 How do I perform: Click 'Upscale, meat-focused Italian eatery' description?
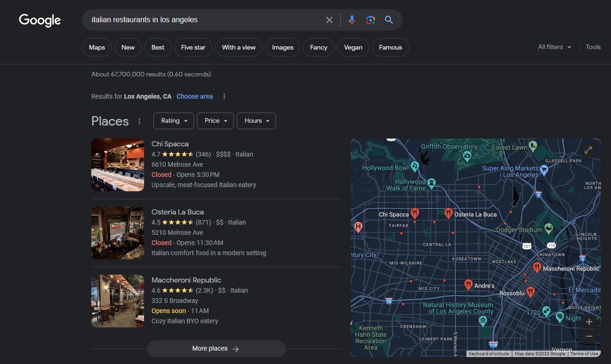click(204, 185)
